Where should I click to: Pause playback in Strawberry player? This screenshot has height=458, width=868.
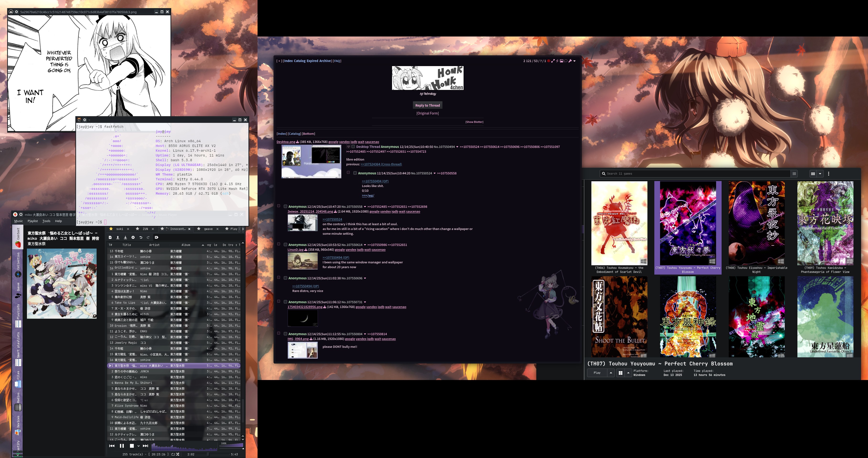(122, 446)
